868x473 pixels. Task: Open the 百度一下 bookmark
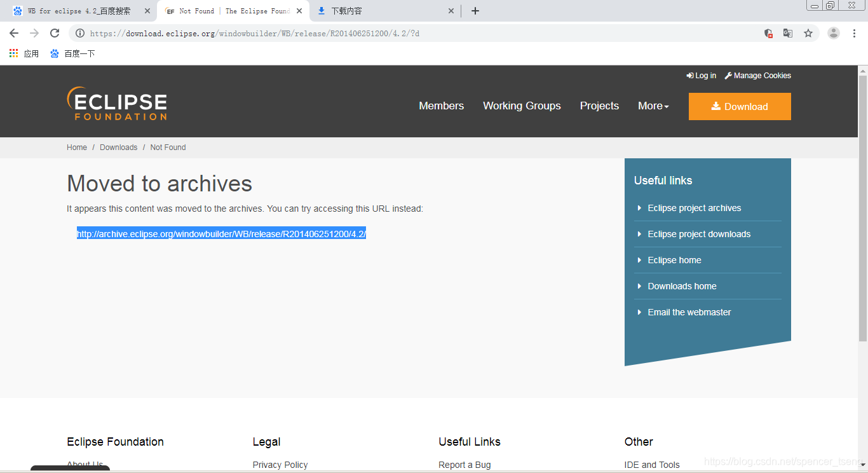pos(72,53)
